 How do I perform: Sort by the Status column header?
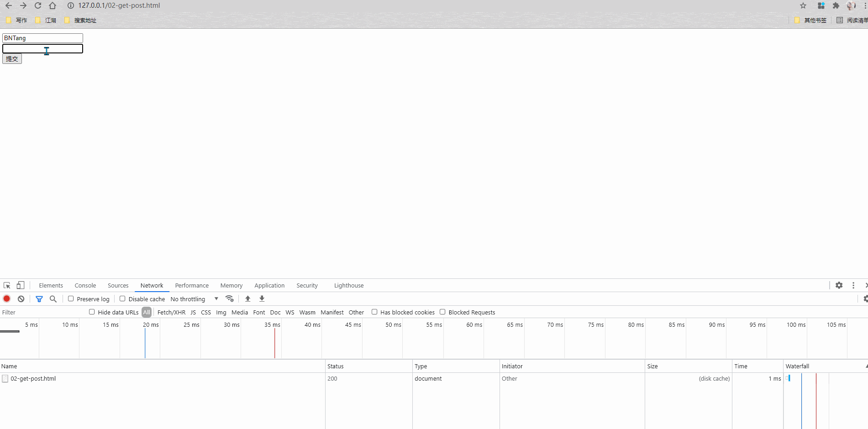click(369, 366)
